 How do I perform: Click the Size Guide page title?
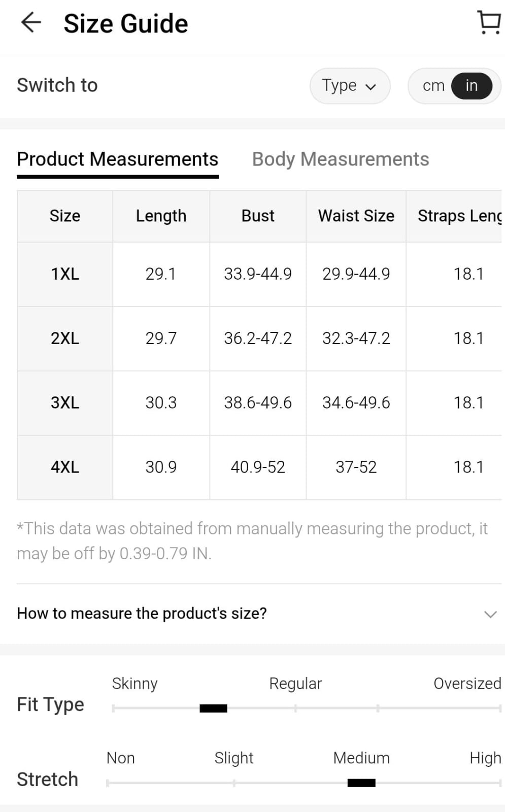[126, 24]
